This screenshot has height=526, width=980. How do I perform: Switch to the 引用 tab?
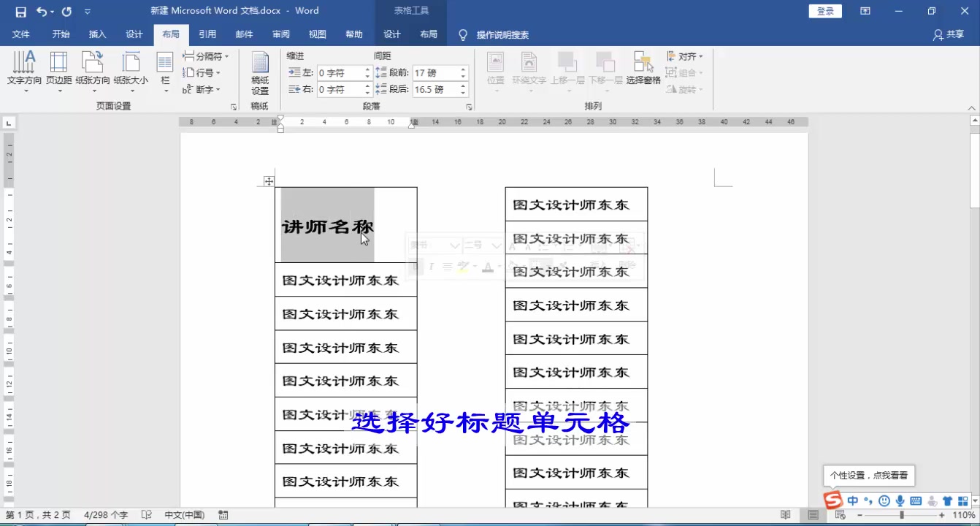coord(207,34)
